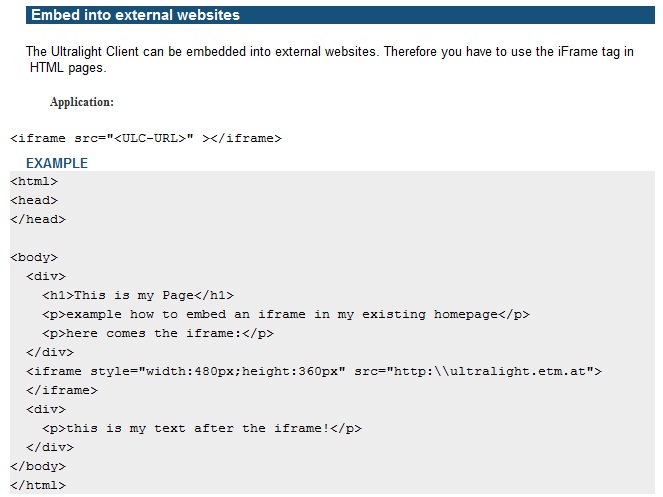Click the "This is my Page" h1 line

pos(138,295)
